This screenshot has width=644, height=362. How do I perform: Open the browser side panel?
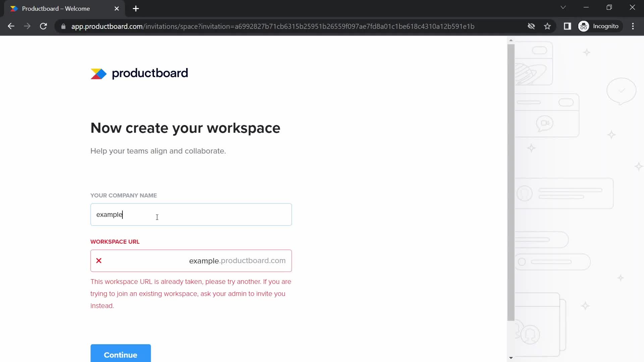pyautogui.click(x=567, y=26)
